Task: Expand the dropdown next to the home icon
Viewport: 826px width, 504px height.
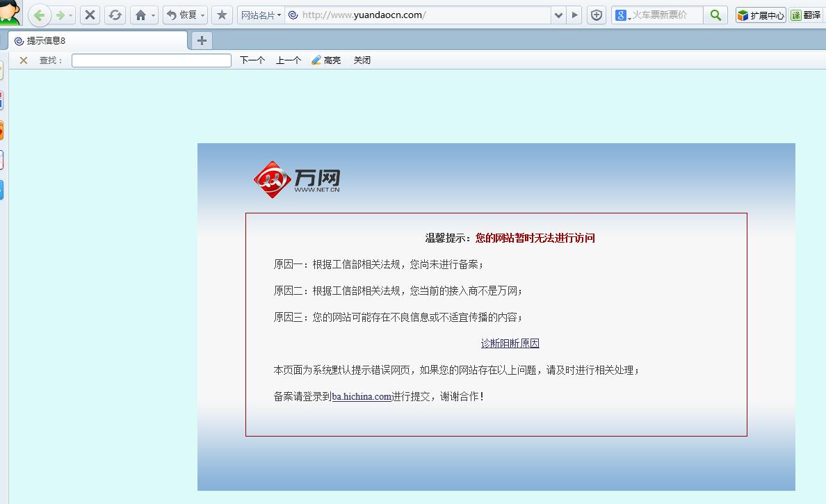Action: (153, 16)
